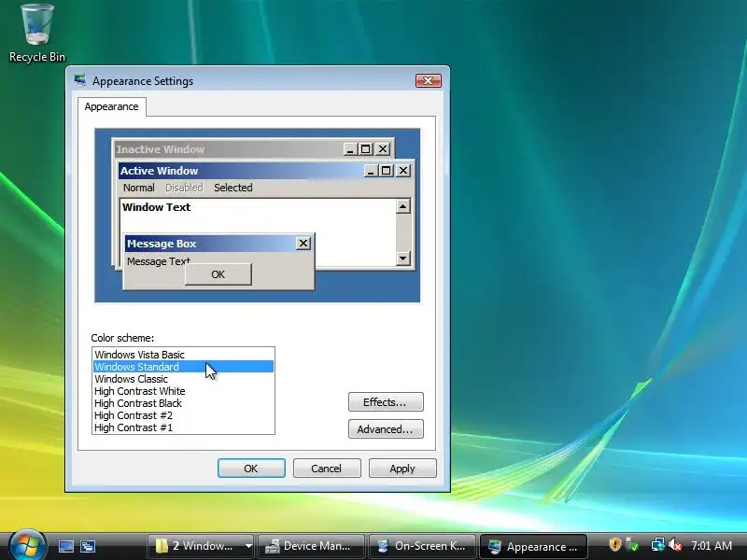Click Active Window close icon in preview
747x560 pixels.
tap(403, 171)
